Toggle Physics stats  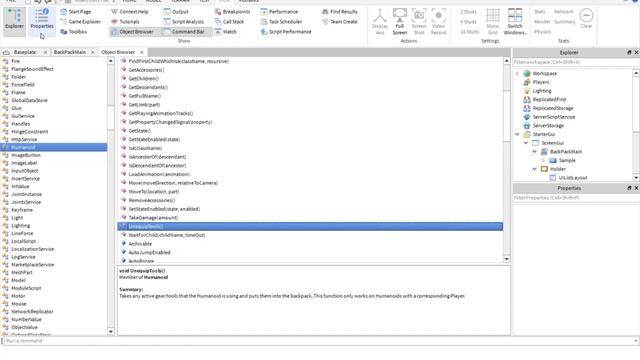(x=542, y=31)
